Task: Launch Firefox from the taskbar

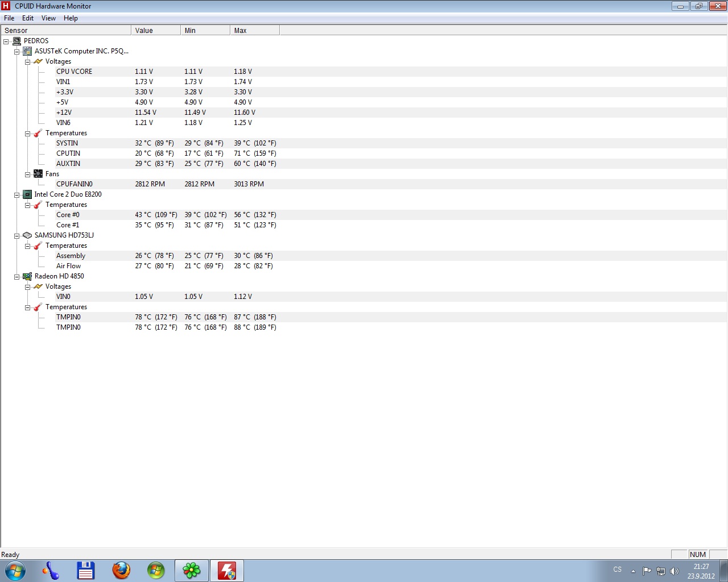Action: (x=121, y=571)
